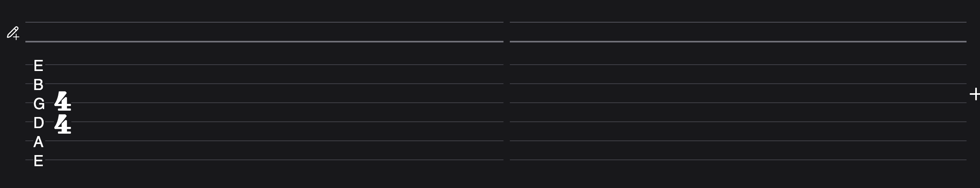Select the D string line in second measure

[737, 122]
